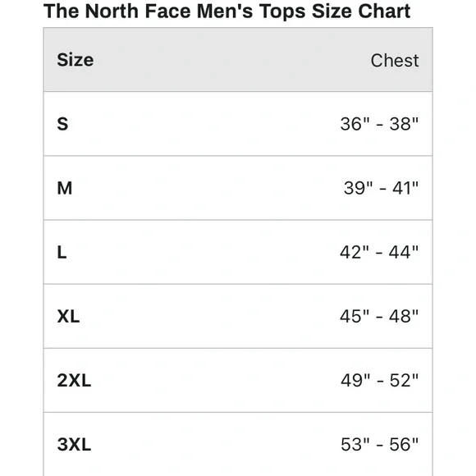The width and height of the screenshot is (476, 476).
Task: Click the word North in the title
Action: pyautogui.click(x=112, y=11)
